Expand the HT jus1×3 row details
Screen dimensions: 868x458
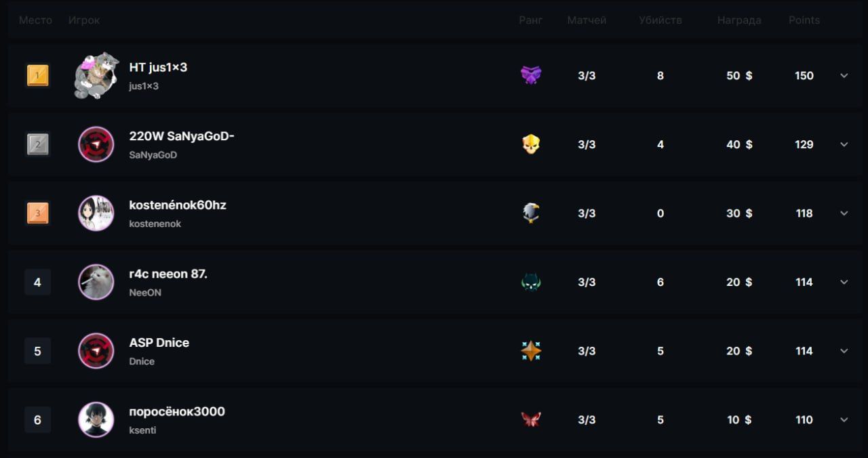844,75
